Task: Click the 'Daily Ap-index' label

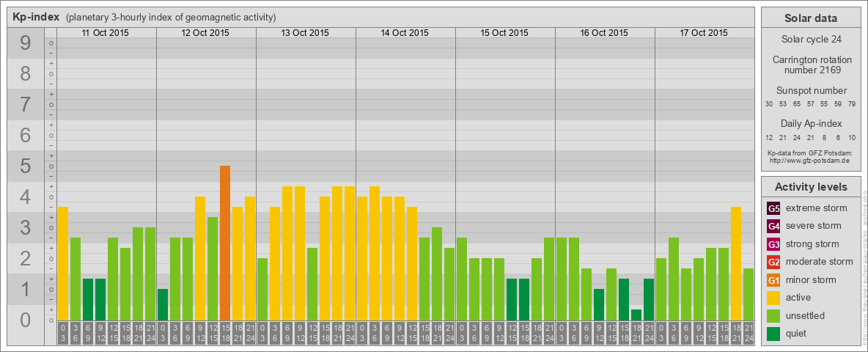Action: pyautogui.click(x=811, y=123)
